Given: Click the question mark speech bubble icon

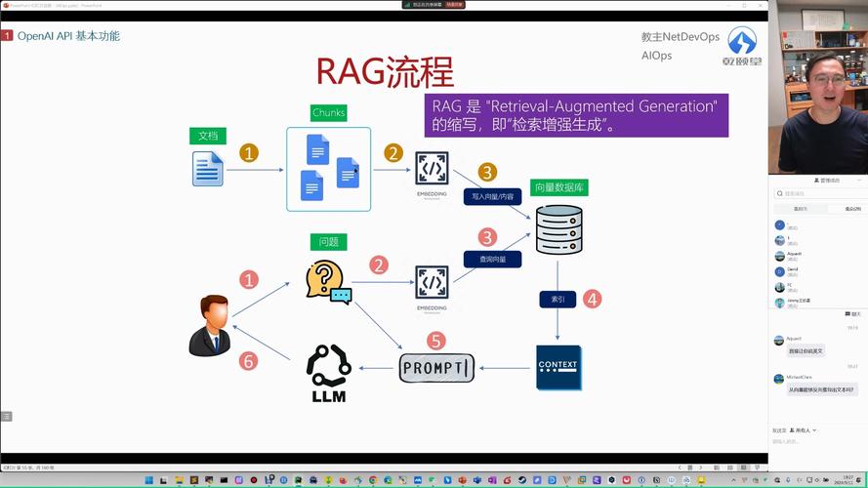Looking at the screenshot, I should tap(327, 282).
